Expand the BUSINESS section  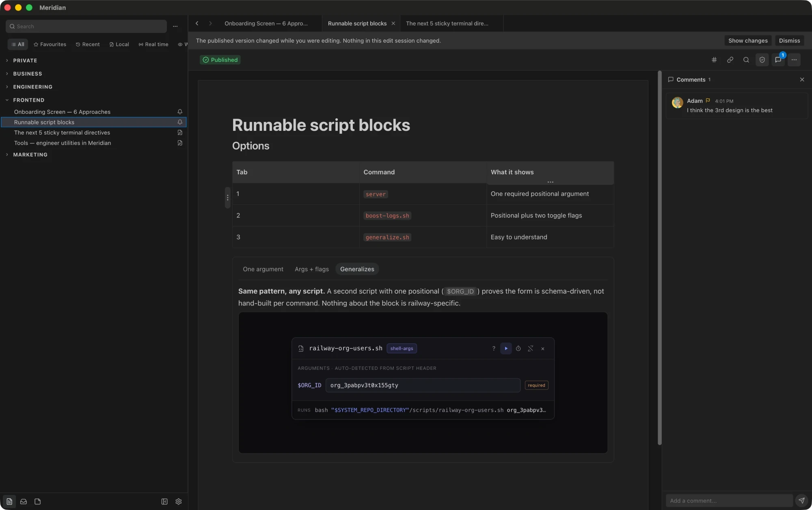[x=27, y=74]
